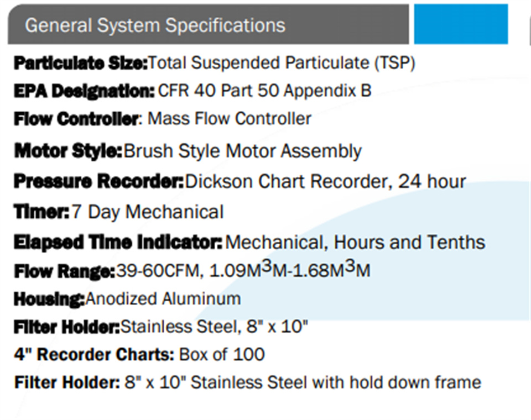The width and height of the screenshot is (531, 420).
Task: Select 7 Day Mechanical value
Action: click(148, 212)
